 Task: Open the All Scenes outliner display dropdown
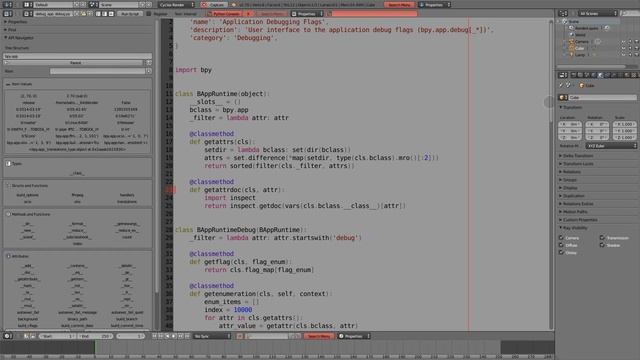pyautogui.click(x=598, y=14)
